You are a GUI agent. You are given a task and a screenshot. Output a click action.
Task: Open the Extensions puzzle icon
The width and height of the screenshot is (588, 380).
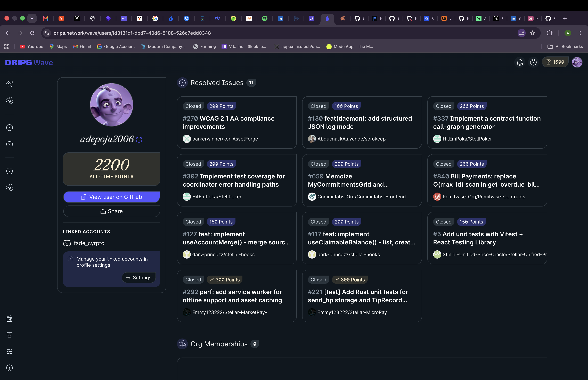[x=550, y=33]
